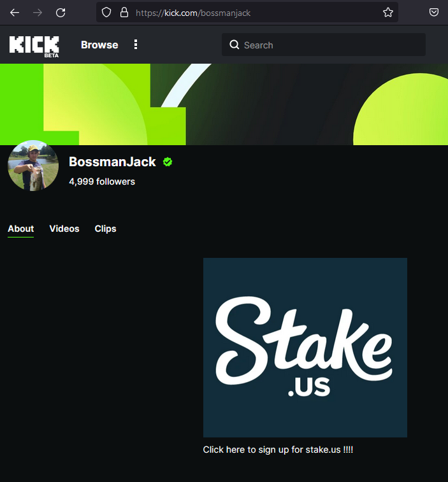Open the shield tracking protection icon
The width and height of the screenshot is (448, 482).
pos(106,13)
